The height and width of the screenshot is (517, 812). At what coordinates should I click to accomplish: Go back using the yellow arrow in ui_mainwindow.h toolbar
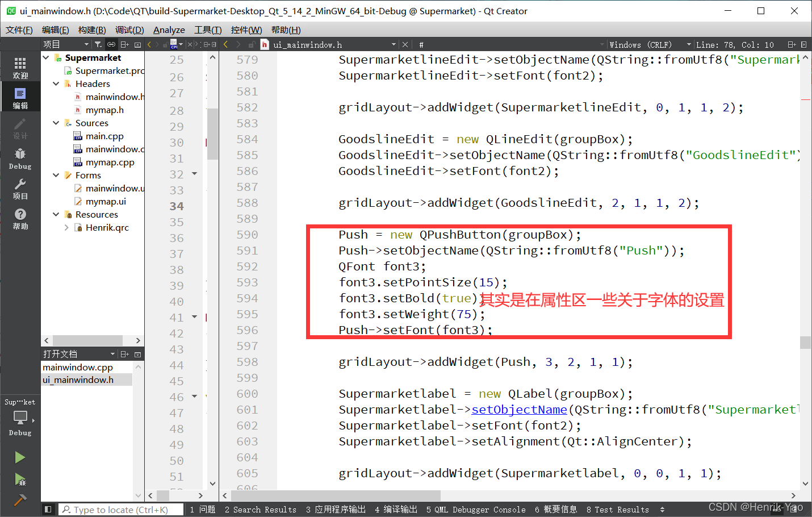pos(226,44)
